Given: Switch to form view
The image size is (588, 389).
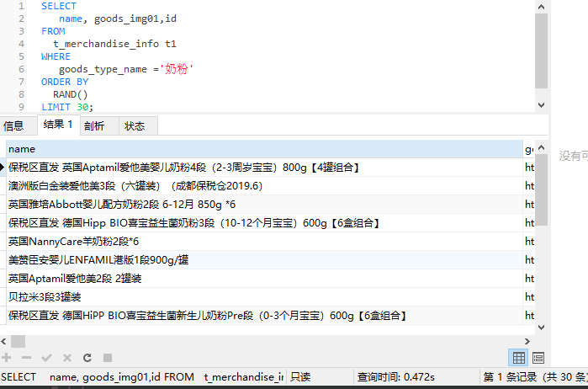Looking at the screenshot, I should 538,358.
